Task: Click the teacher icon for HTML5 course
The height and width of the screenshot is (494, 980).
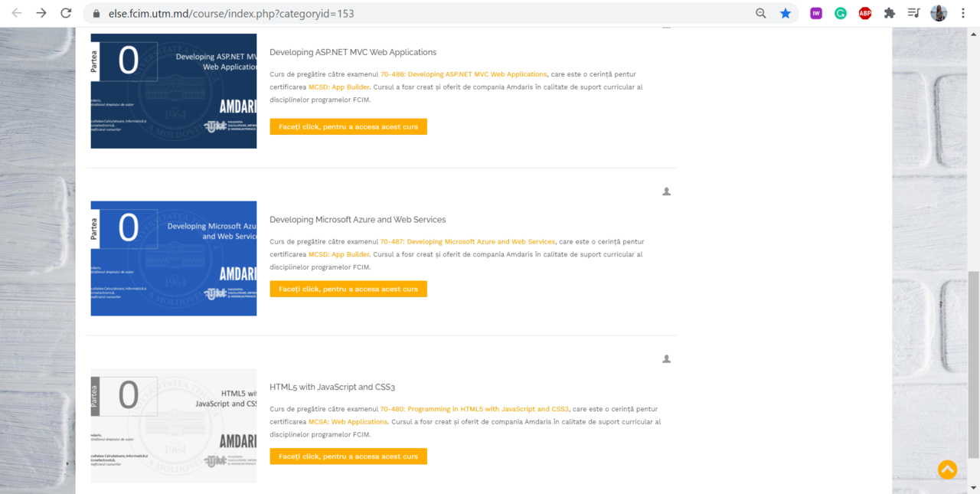Action: (x=666, y=358)
